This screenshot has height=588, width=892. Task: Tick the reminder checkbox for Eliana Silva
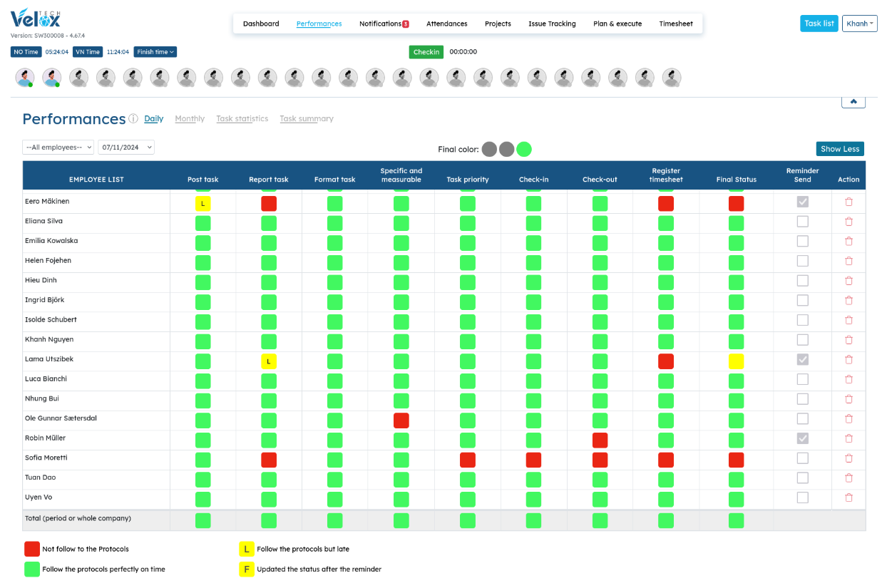[x=803, y=222]
